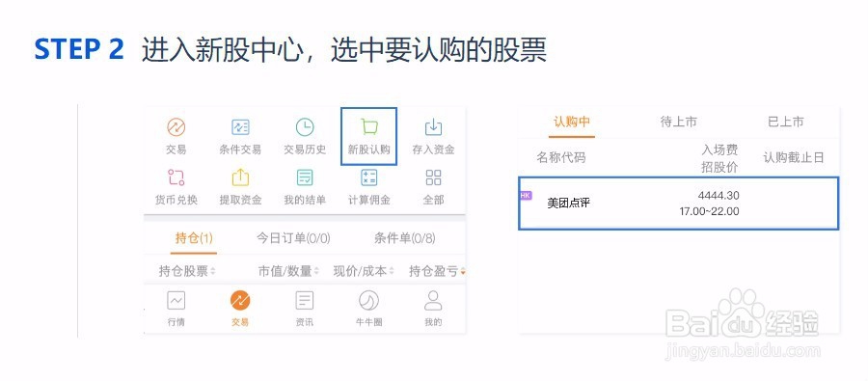
Task: Open the 交易 trade icon
Action: click(176, 128)
